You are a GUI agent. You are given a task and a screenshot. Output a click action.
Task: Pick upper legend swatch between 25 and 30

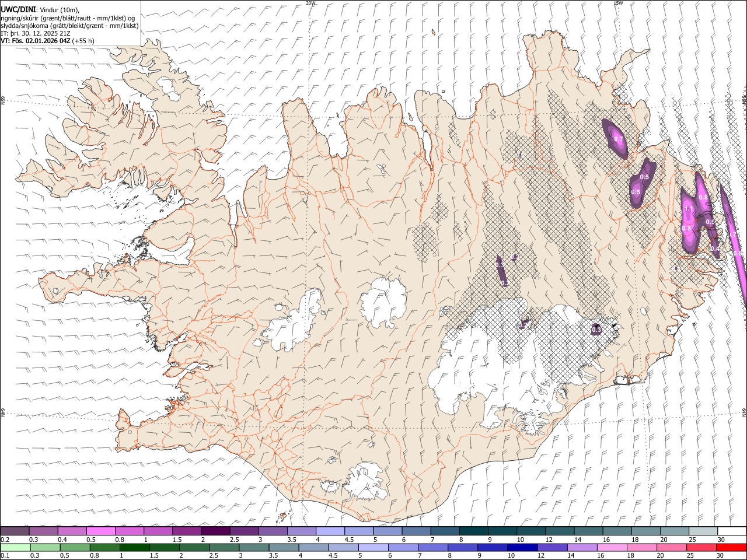[703, 531]
